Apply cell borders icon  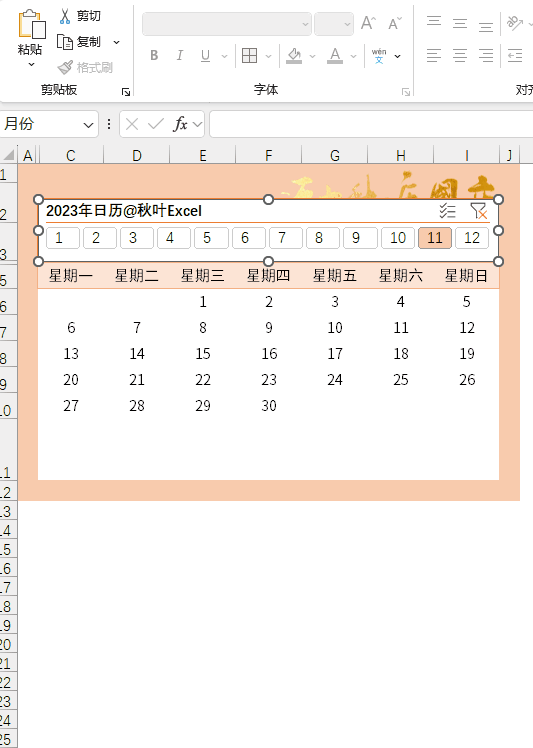[x=250, y=56]
